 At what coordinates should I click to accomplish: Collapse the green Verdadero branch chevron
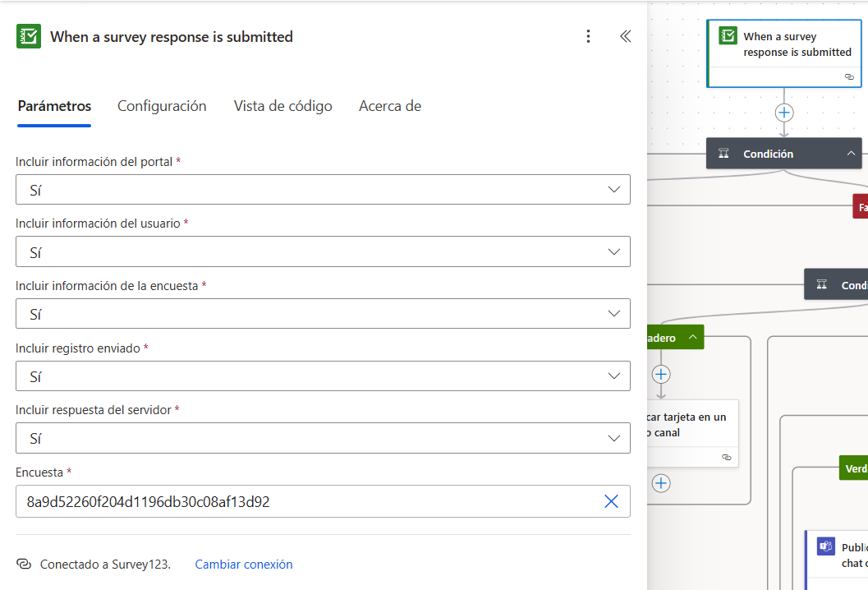692,337
